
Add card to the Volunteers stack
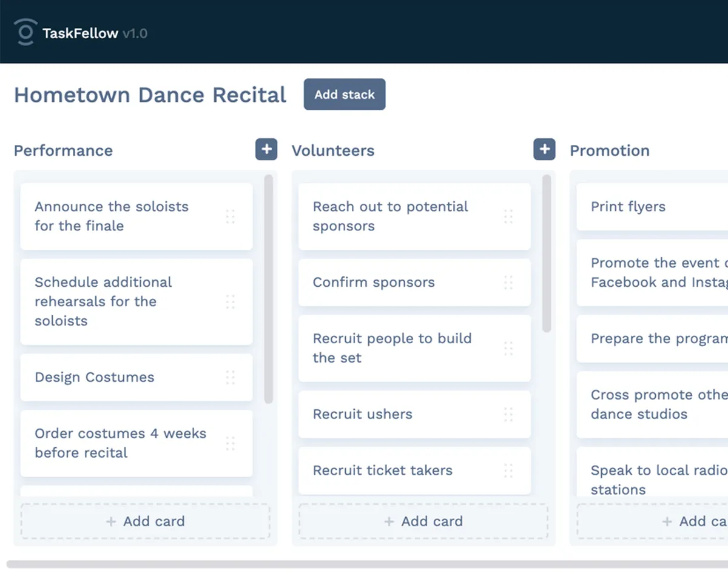click(423, 521)
